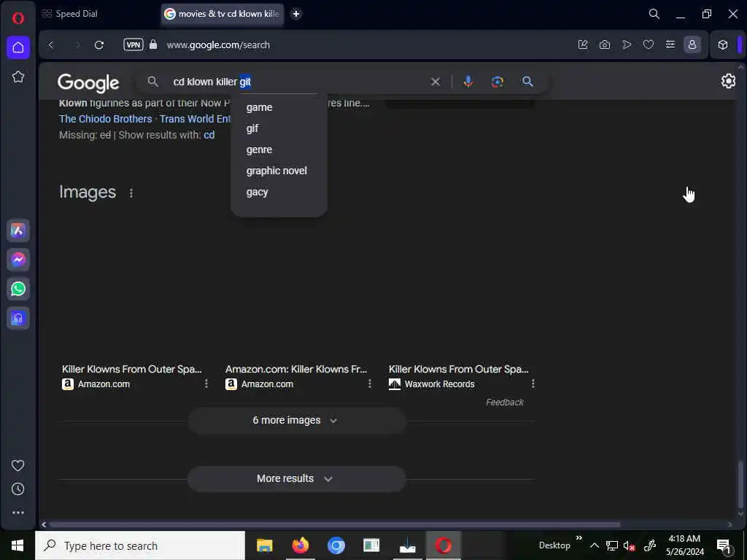Select the movies & tv cd klown tab
This screenshot has width=747, height=560.
[x=222, y=14]
